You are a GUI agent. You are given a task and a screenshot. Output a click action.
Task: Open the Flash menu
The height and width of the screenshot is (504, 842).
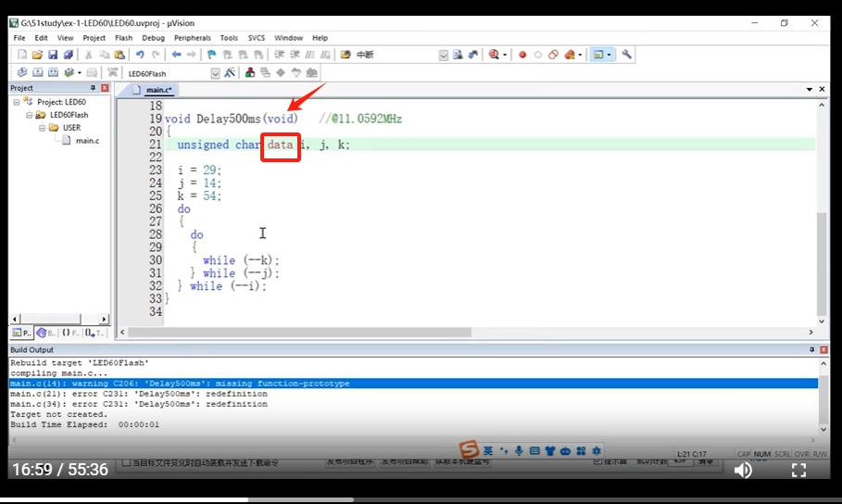123,38
